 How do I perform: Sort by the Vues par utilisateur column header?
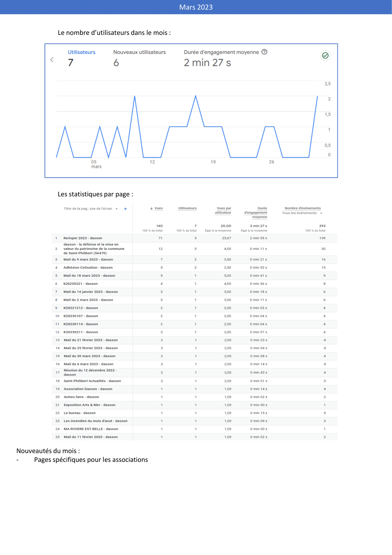(x=223, y=210)
